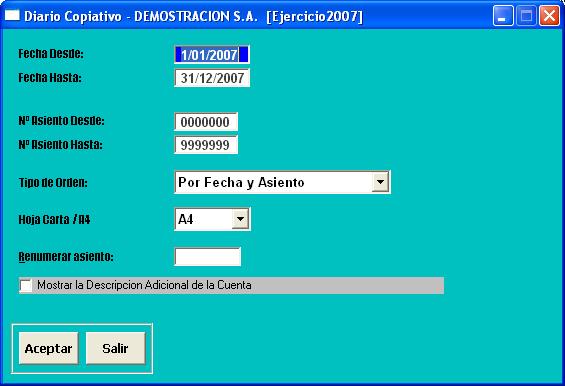This screenshot has width=565, height=386.
Task: Click the Renumerar asiento input box
Action: coord(208,257)
